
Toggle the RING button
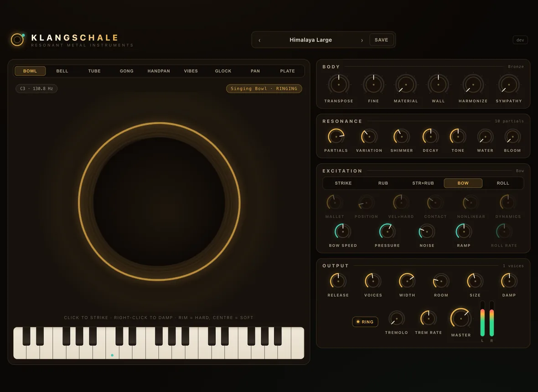click(x=365, y=322)
